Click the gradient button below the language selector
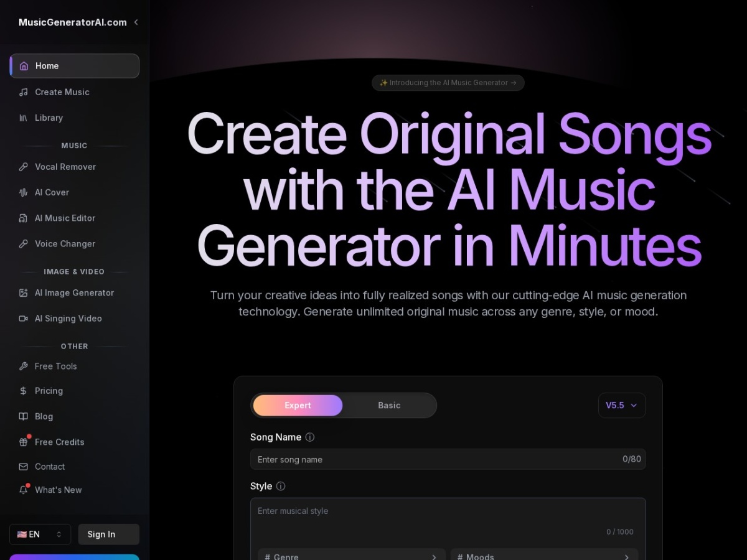This screenshot has height=560, width=747. [x=75, y=557]
